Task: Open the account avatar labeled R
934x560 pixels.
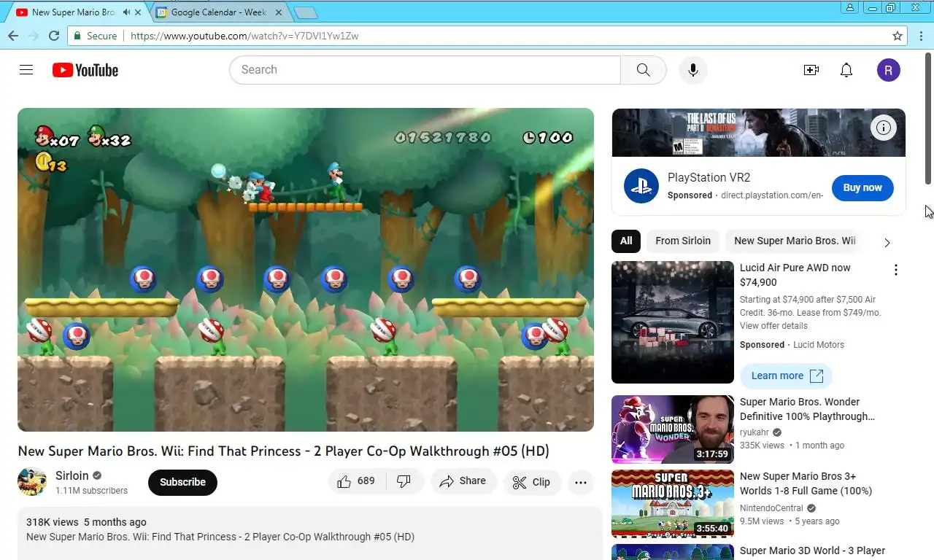Action: [888, 70]
